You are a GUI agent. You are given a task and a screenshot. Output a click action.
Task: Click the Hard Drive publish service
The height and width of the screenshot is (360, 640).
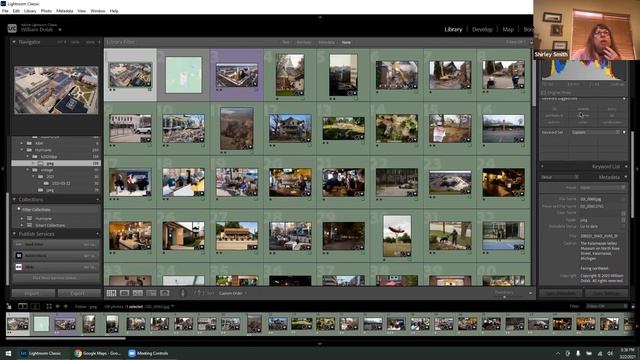[x=56, y=244]
